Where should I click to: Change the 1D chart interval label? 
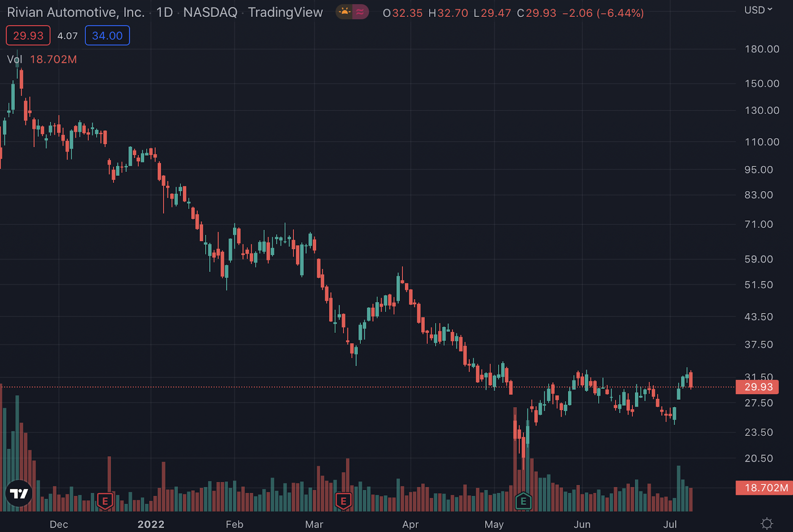point(165,12)
